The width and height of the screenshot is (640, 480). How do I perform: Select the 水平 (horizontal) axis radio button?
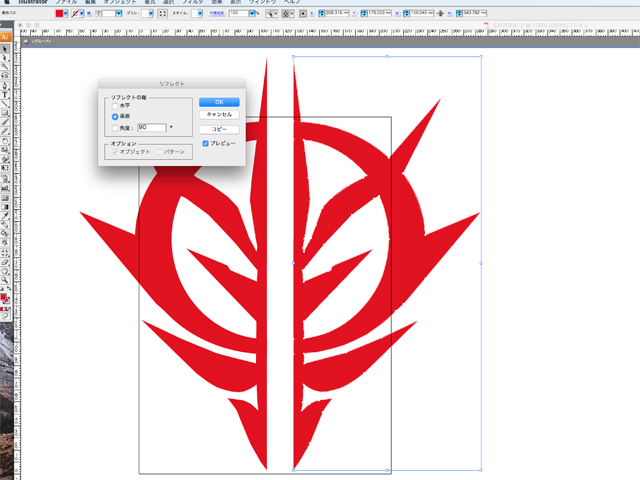pos(115,106)
